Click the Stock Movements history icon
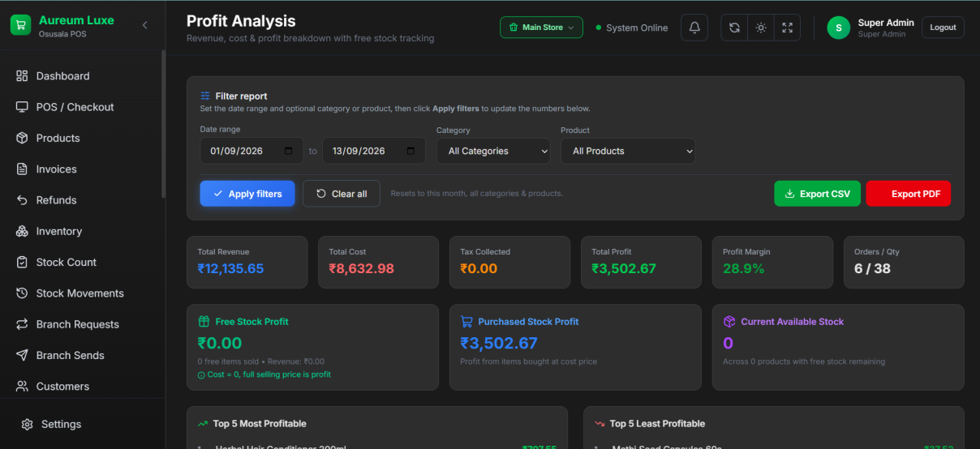The width and height of the screenshot is (980, 449). point(22,293)
